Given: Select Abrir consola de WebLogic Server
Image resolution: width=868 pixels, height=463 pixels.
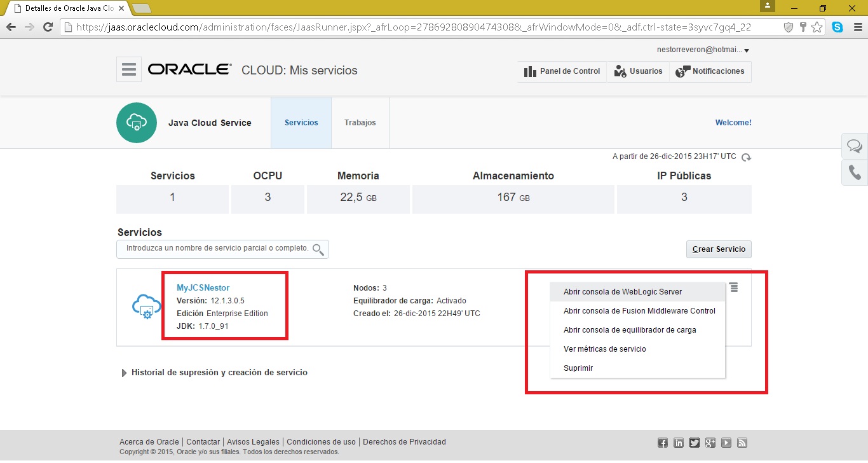Looking at the screenshot, I should coord(623,292).
